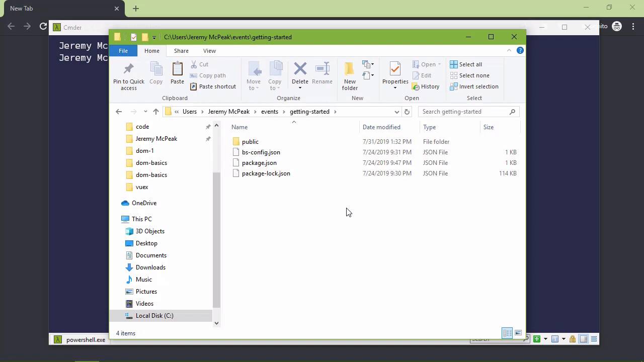Collapse the ribbon using the chevron
This screenshot has height=362, width=644.
pyautogui.click(x=509, y=50)
